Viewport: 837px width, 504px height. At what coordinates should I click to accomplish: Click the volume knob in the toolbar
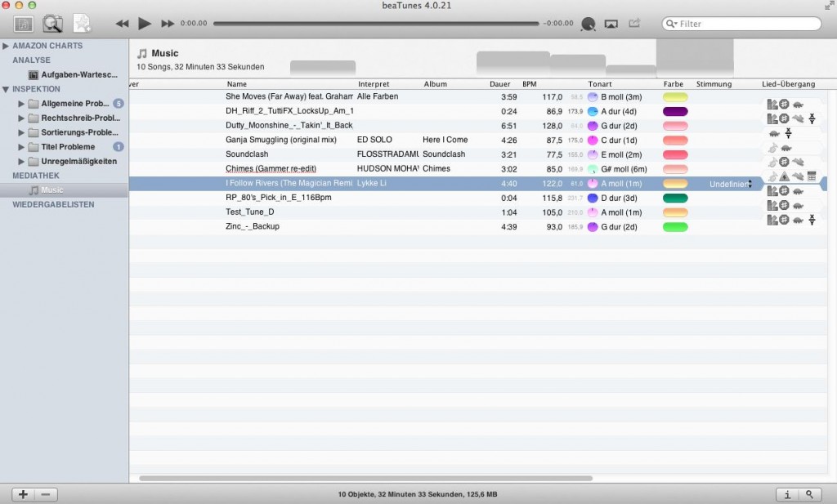[588, 24]
